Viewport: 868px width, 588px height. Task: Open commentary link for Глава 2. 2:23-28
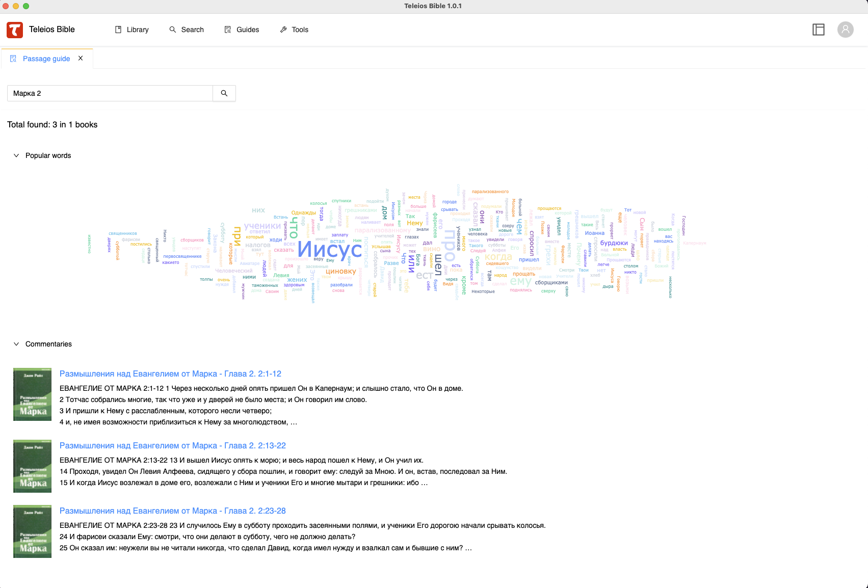click(x=172, y=511)
